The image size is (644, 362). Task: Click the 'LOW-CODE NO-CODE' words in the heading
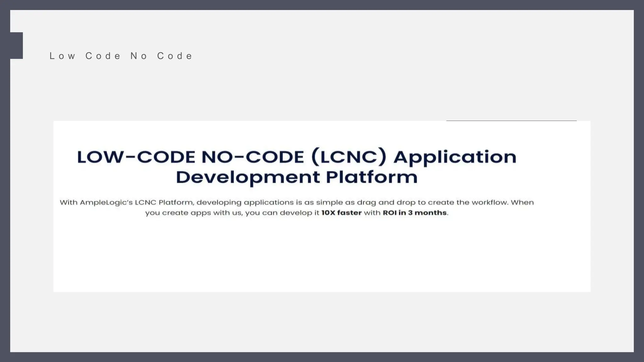point(190,157)
